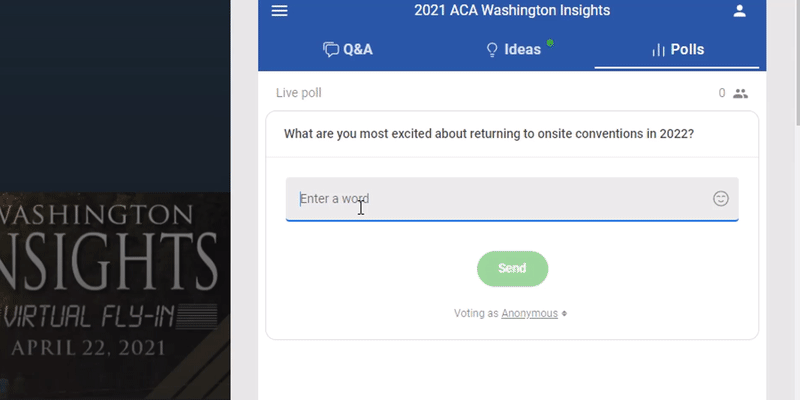
Task: Click the Polls bar chart icon
Action: 658,50
